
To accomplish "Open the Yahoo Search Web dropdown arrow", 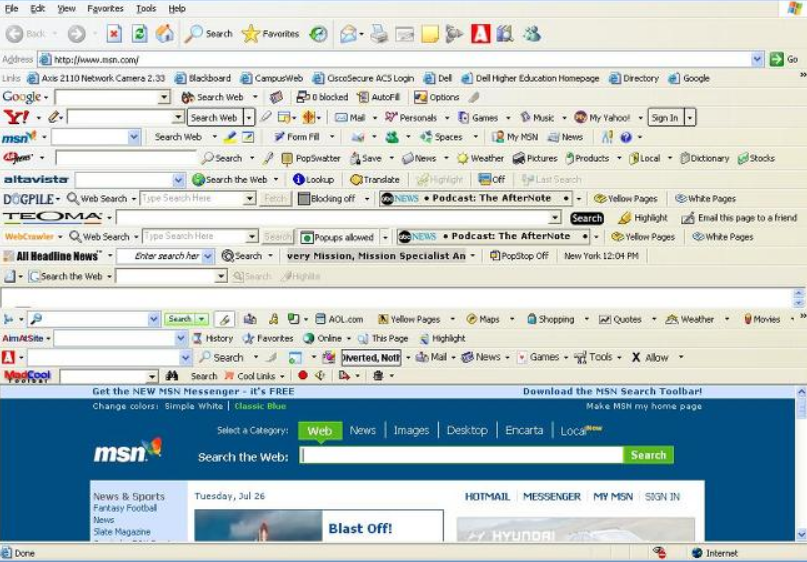I will coord(249,117).
